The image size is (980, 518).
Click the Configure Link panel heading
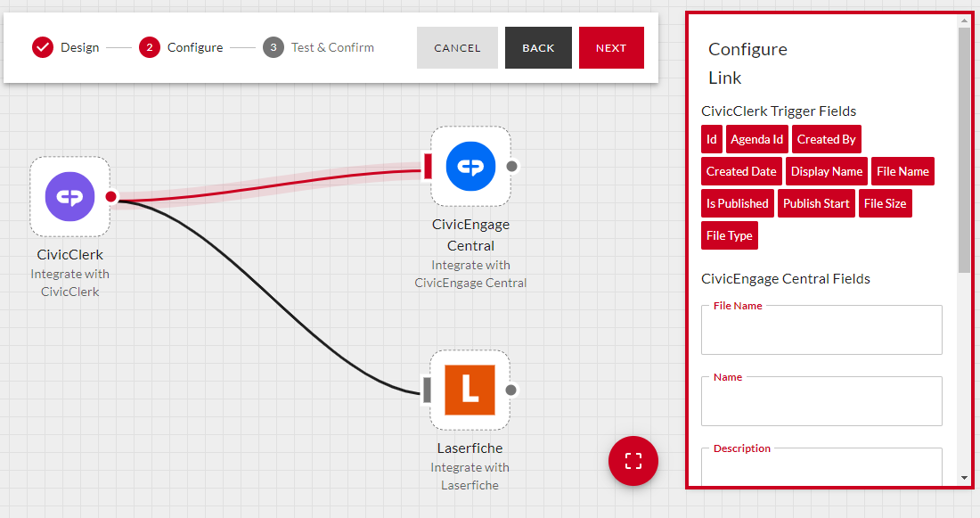pyautogui.click(x=747, y=63)
